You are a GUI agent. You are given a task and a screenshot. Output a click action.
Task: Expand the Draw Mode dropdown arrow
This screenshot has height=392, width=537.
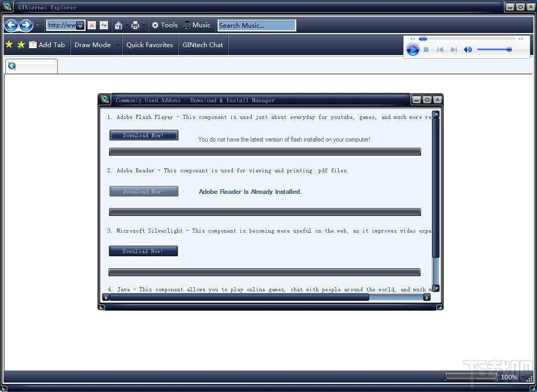point(118,45)
